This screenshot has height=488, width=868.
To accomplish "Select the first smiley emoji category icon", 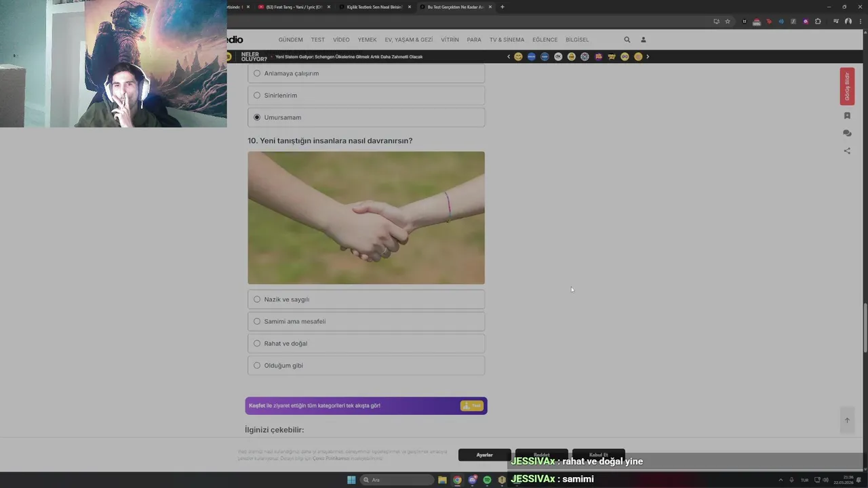I will tap(519, 57).
